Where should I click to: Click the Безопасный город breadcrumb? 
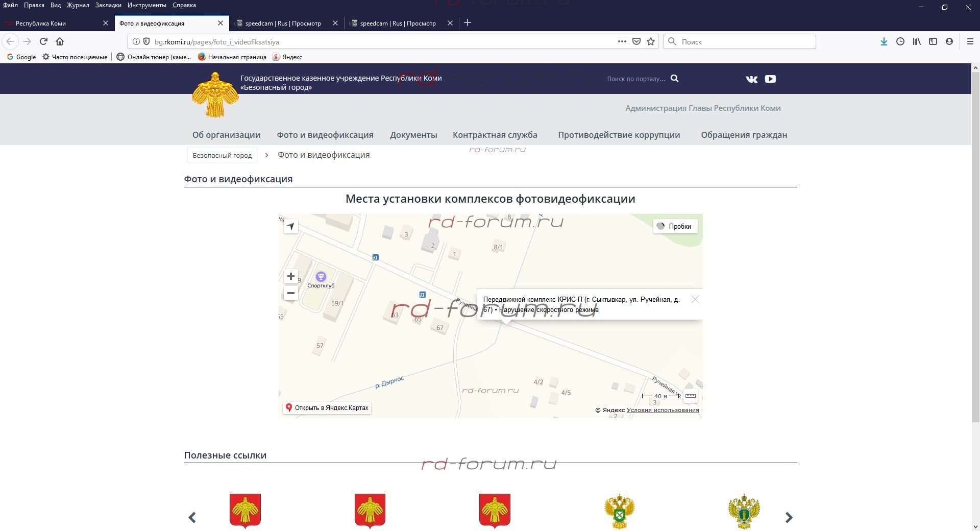click(222, 155)
